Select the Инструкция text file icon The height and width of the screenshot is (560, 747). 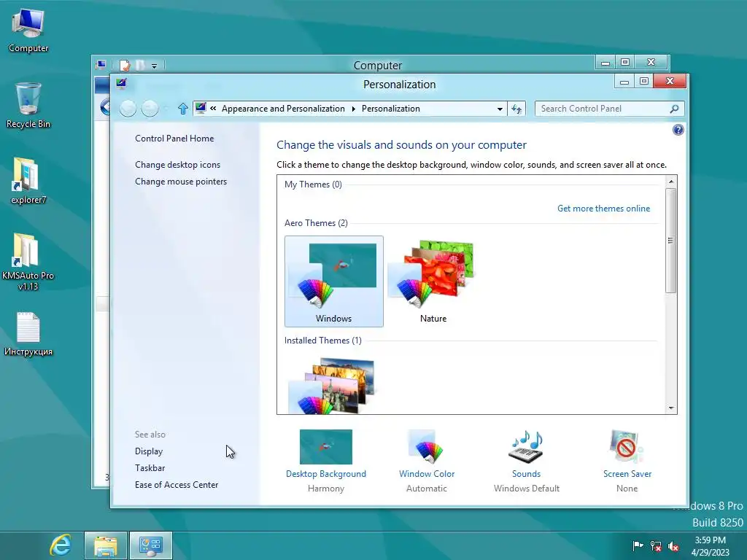(x=28, y=334)
